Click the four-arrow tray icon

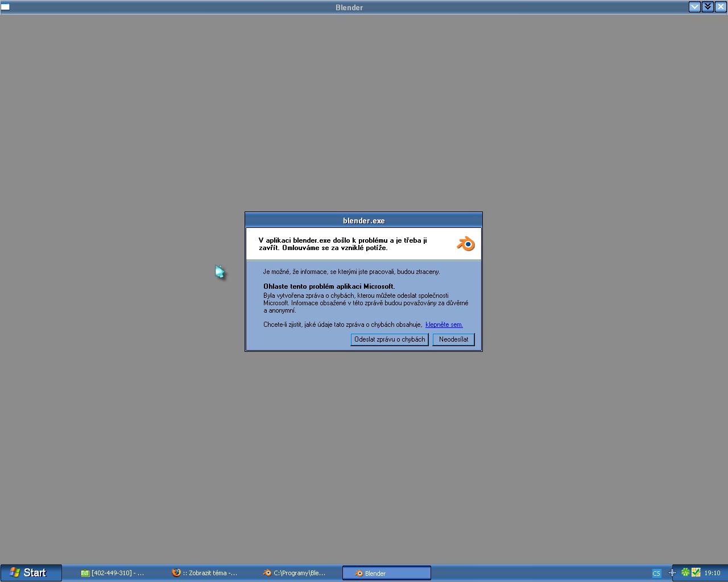point(672,573)
